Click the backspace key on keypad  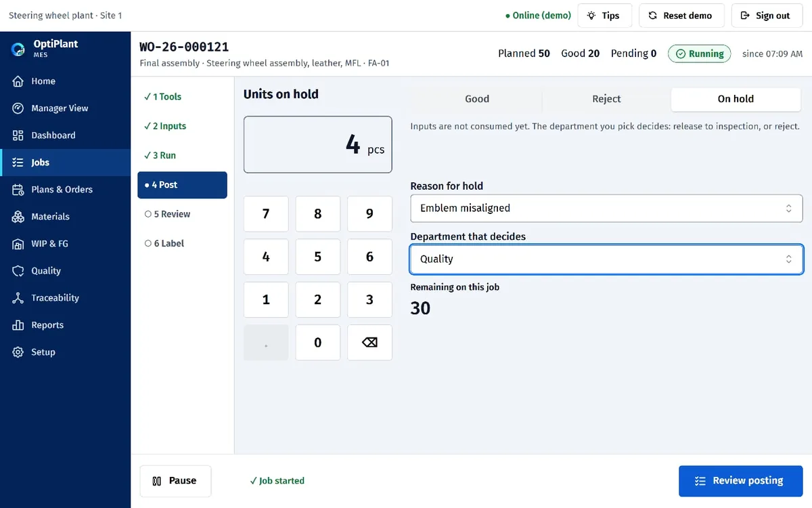(x=369, y=342)
